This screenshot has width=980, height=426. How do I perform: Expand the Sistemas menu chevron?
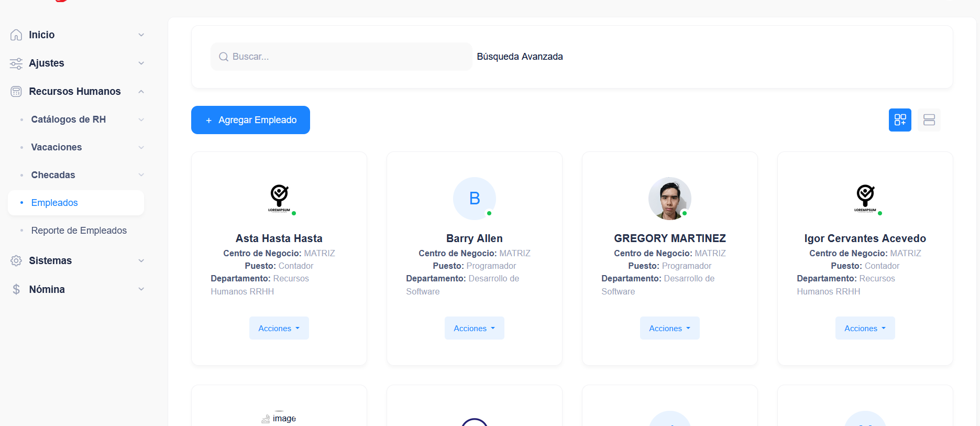click(141, 260)
